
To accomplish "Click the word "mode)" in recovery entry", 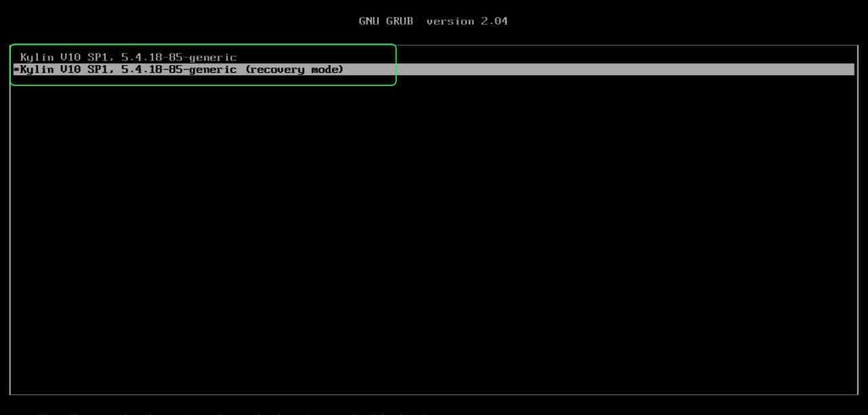I will 327,70.
